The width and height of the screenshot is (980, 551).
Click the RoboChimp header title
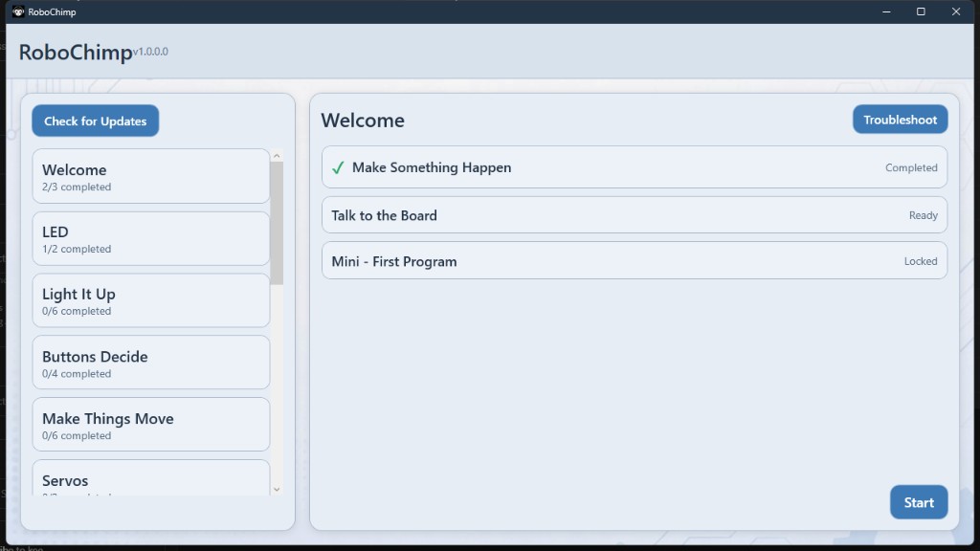point(76,53)
